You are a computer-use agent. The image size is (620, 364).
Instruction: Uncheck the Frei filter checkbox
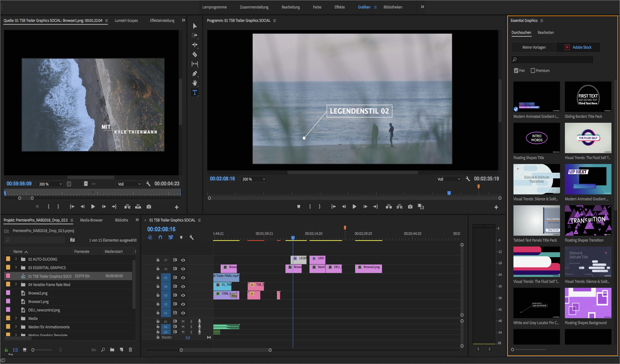[516, 71]
